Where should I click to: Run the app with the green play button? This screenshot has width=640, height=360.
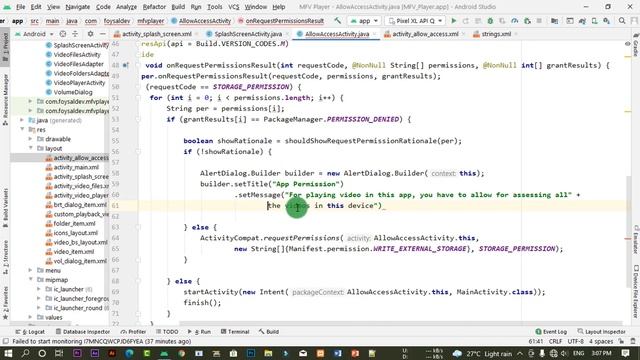pos(453,20)
